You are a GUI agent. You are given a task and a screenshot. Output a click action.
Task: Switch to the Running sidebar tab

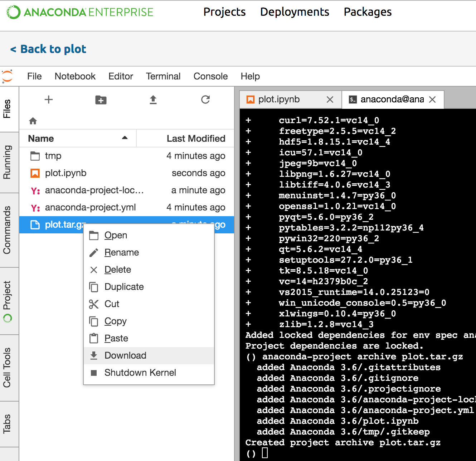click(9, 162)
